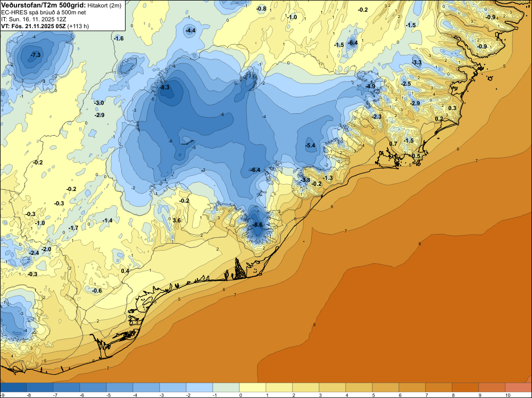Image resolution: width=532 pixels, height=398 pixels.
Task: Click the 0.7 temperature label
Action: (393, 144)
